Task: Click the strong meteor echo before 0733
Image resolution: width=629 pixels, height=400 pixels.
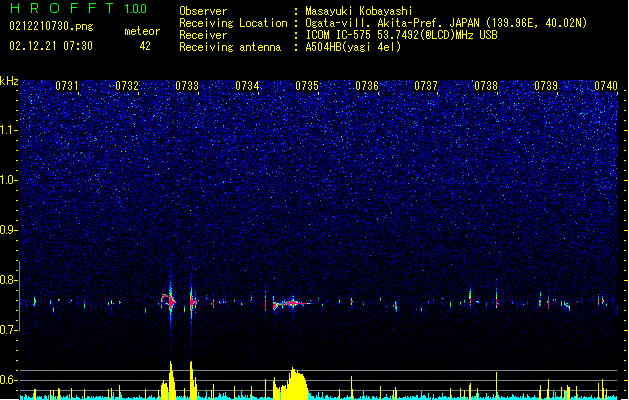Action: [x=170, y=300]
